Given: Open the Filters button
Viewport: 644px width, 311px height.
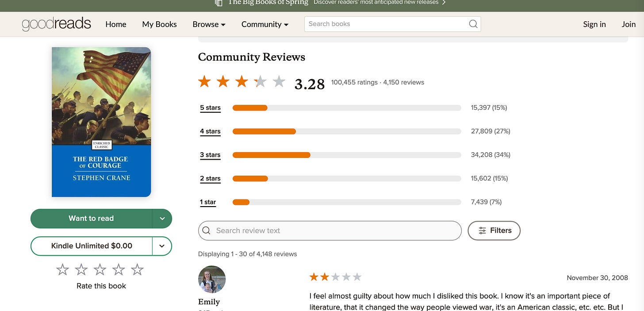Looking at the screenshot, I should (494, 230).
